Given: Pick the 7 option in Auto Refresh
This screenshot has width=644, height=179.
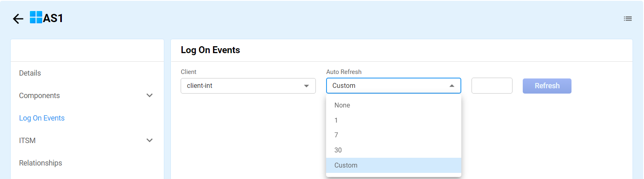Looking at the screenshot, I should (x=336, y=135).
